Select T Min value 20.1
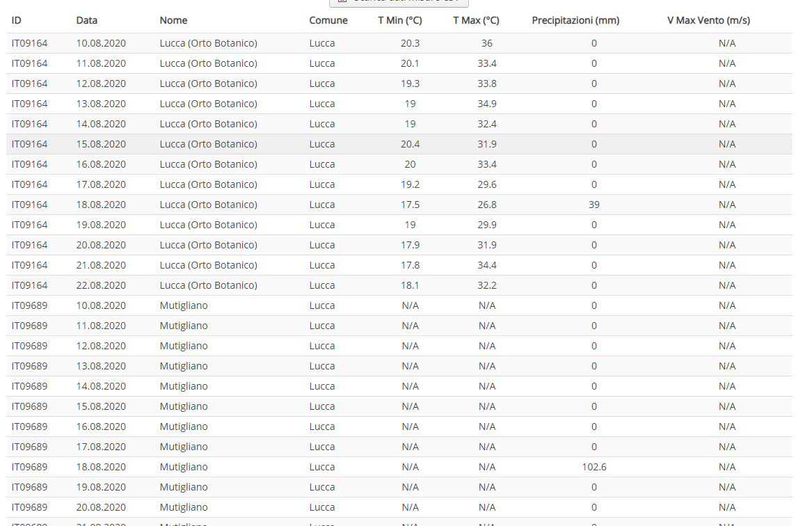The image size is (812, 526). tap(410, 63)
